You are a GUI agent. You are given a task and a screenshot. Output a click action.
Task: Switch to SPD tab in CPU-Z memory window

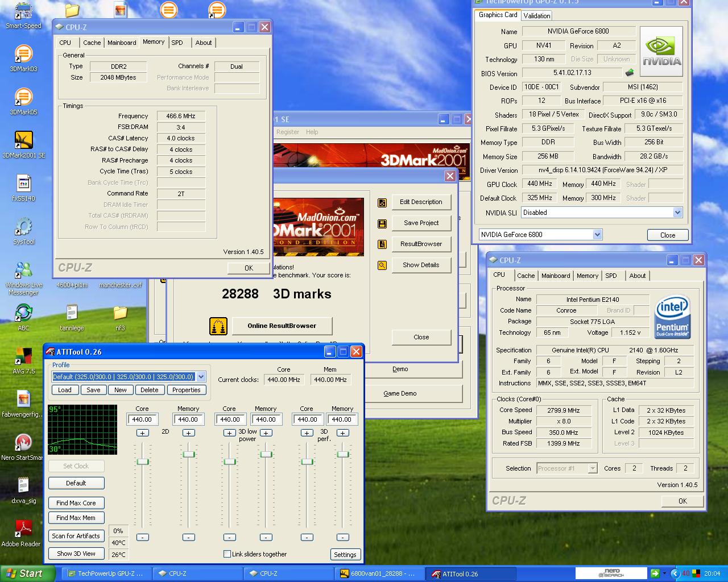click(177, 43)
